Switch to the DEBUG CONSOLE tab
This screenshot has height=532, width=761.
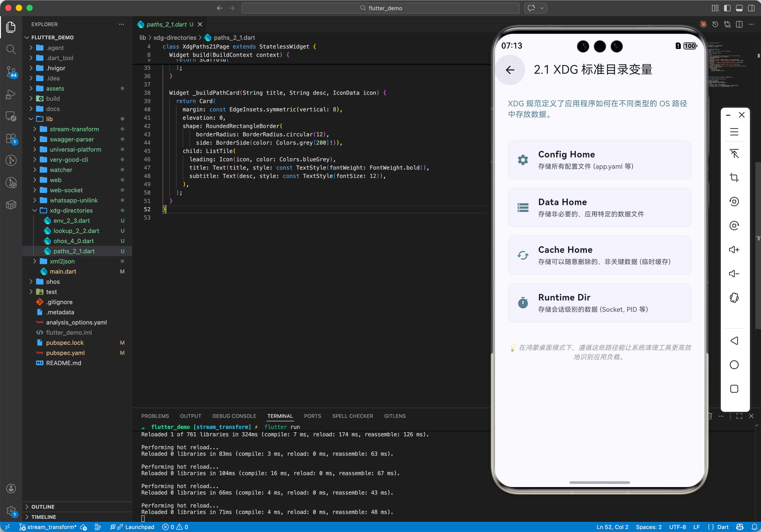pyautogui.click(x=234, y=416)
